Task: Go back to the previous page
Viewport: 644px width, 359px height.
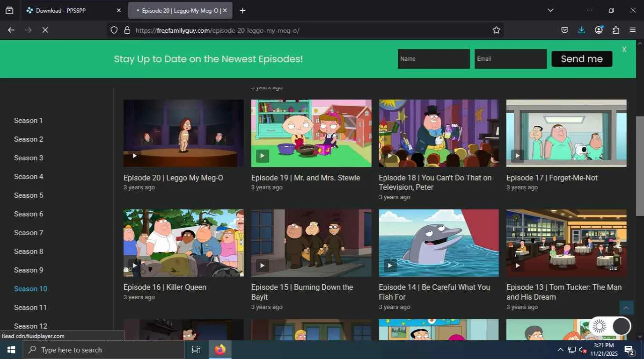Action: (11, 30)
